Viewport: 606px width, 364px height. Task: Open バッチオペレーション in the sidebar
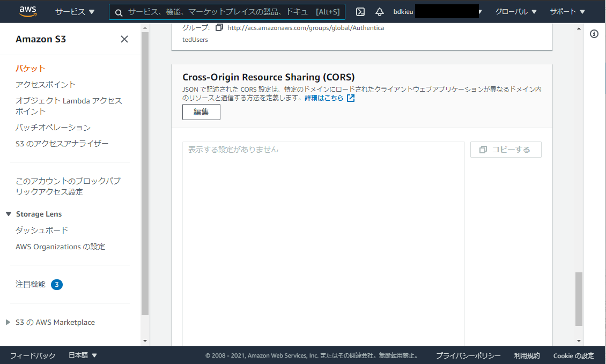[53, 128]
